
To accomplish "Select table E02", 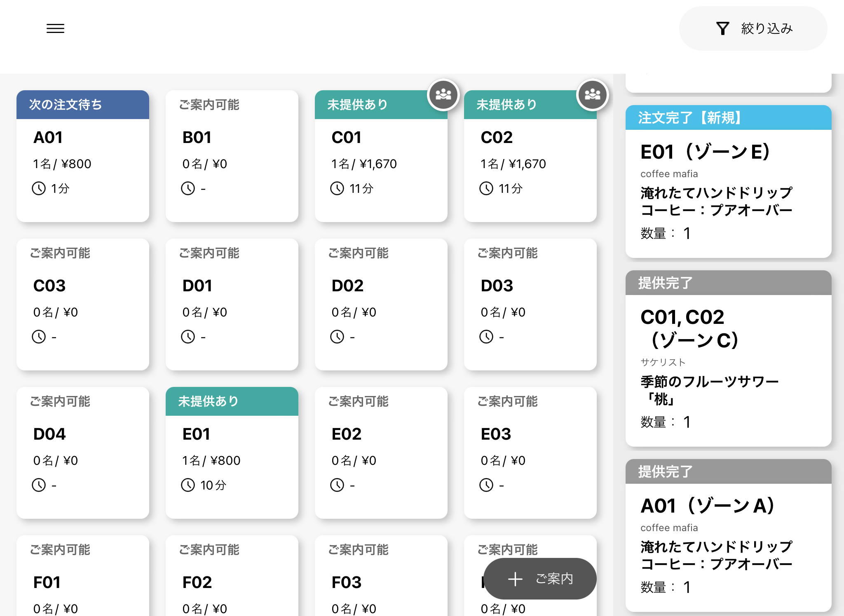I will pos(381,453).
